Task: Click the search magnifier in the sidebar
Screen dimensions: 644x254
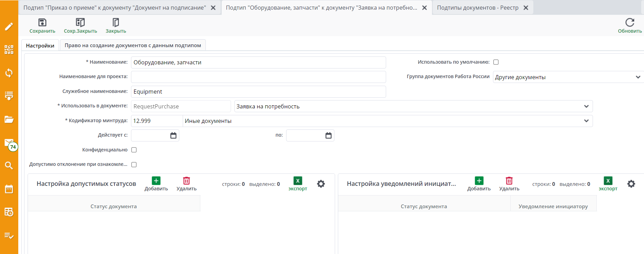Action: 9,166
